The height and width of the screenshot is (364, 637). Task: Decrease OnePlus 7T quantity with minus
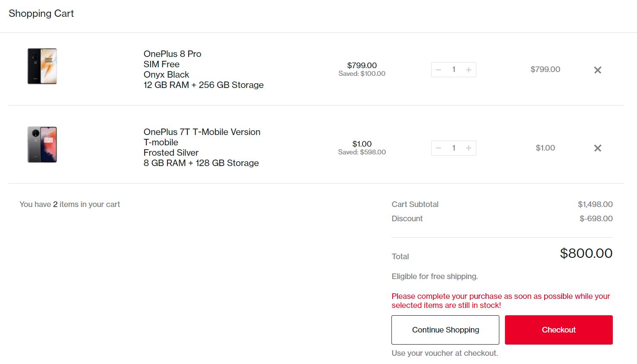point(438,148)
